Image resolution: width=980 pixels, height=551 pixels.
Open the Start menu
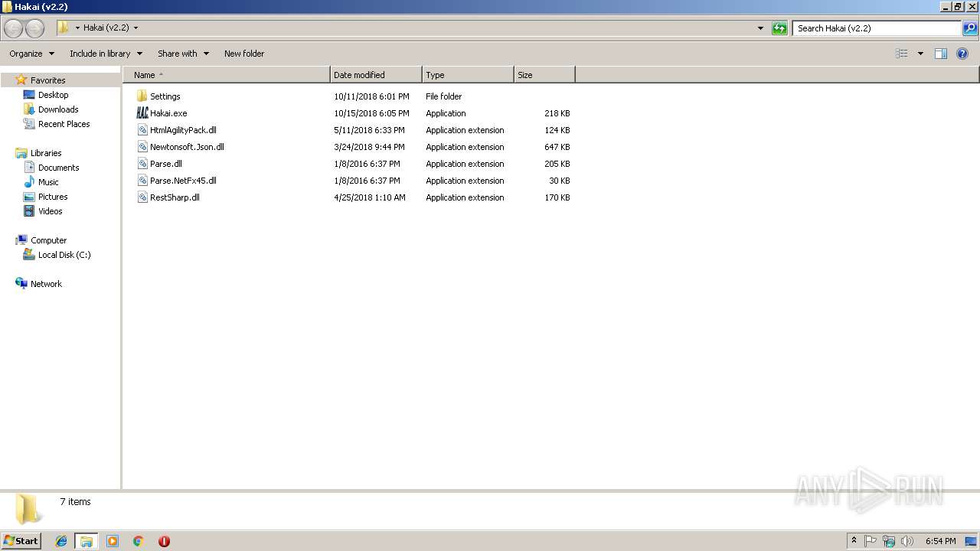click(x=21, y=541)
